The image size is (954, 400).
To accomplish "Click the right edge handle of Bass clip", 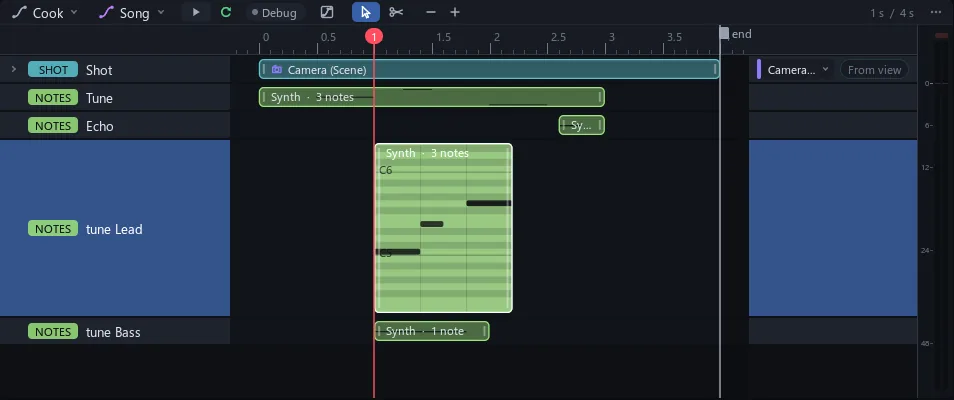I will pos(484,331).
